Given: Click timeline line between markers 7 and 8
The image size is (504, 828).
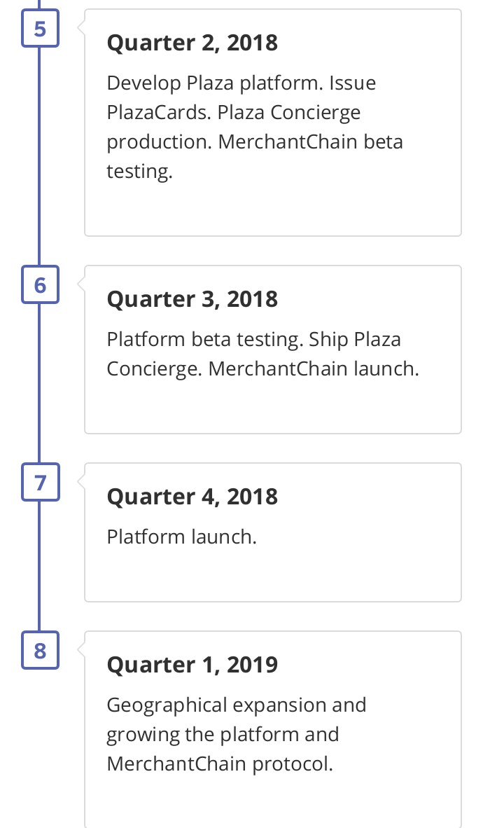Looking at the screenshot, I should pos(39,566).
